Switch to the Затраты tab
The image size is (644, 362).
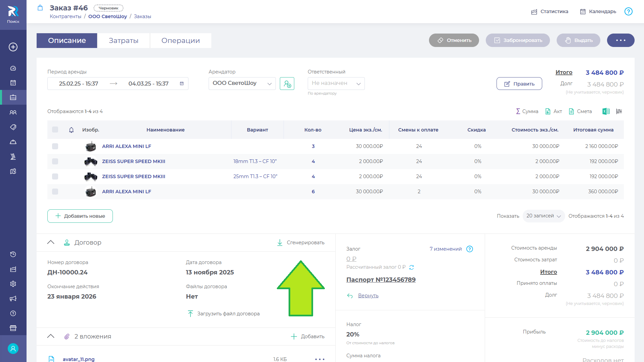point(123,41)
